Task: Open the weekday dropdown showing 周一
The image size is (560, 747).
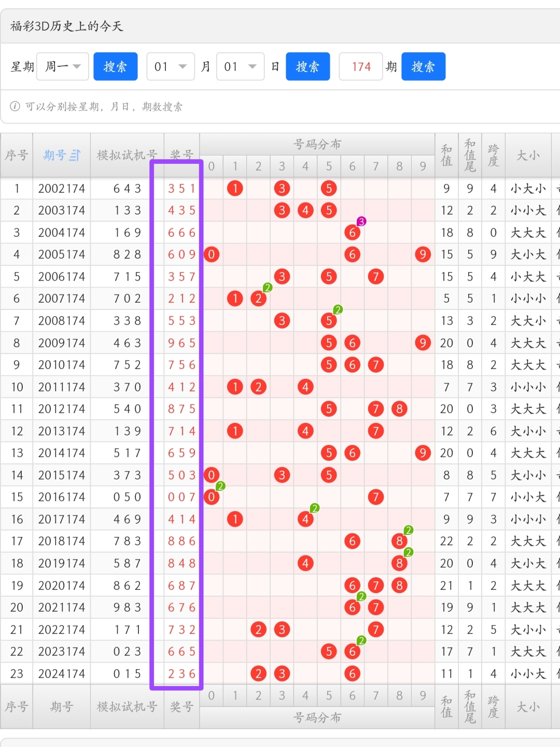Action: (63, 66)
